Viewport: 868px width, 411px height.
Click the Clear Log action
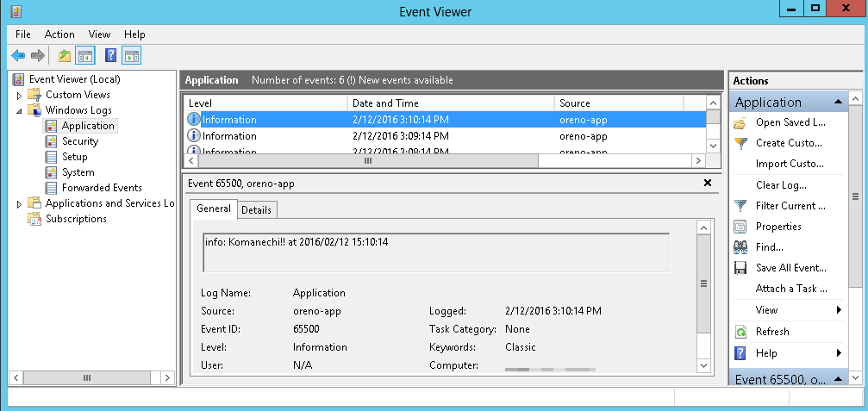pos(781,185)
